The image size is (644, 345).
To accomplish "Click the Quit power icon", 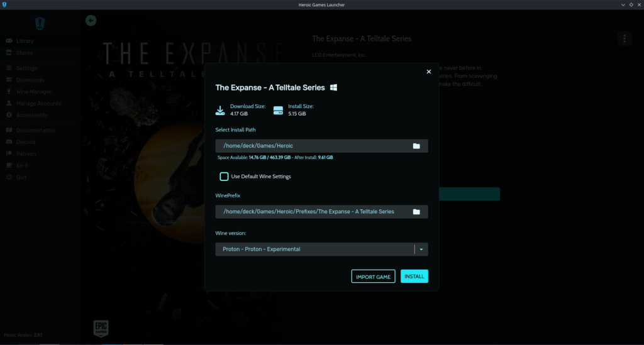I will coord(9,177).
